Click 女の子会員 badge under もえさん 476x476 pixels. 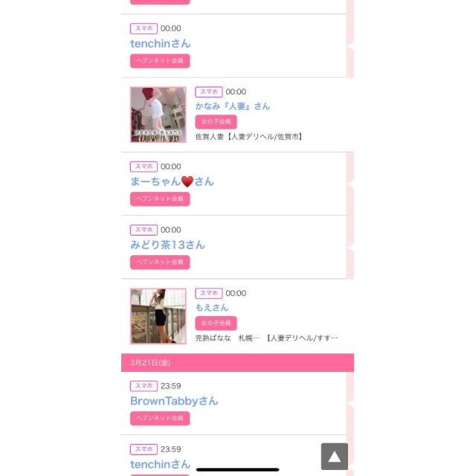click(216, 323)
